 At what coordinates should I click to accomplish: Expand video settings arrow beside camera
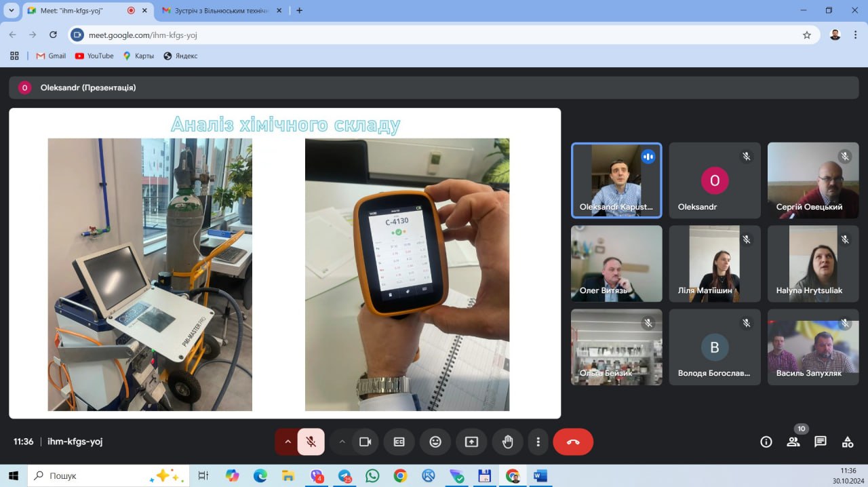click(x=342, y=442)
